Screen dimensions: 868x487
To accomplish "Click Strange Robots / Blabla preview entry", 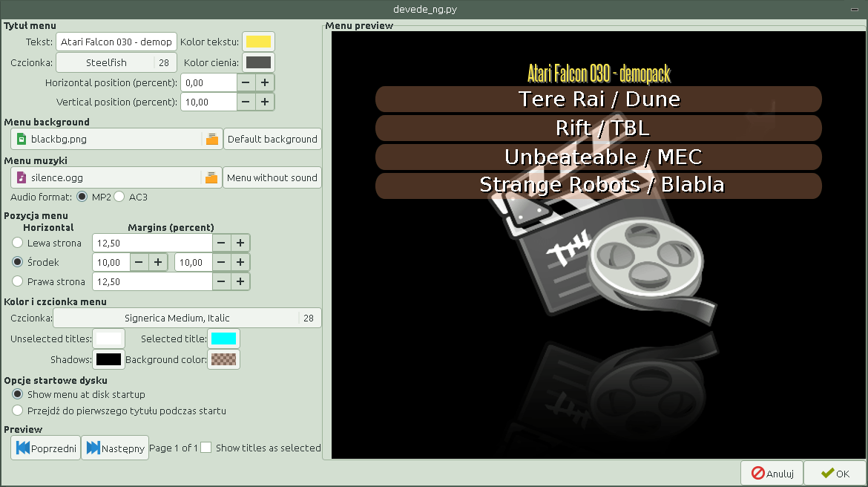I will 599,185.
